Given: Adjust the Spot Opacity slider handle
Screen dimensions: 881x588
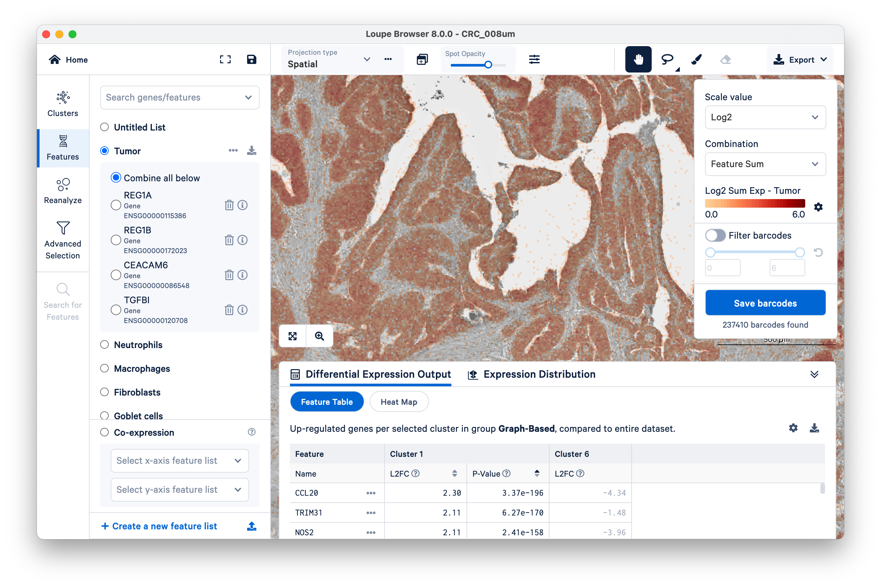Looking at the screenshot, I should 488,65.
